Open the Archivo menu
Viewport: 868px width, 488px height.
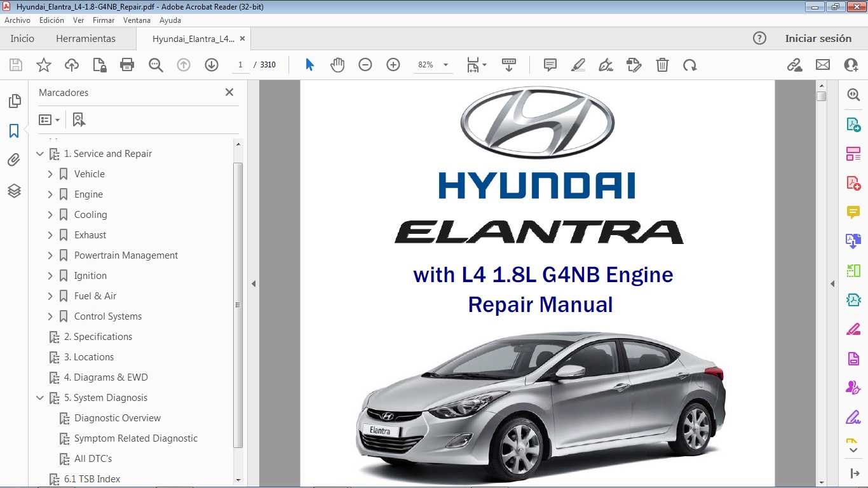tap(18, 20)
